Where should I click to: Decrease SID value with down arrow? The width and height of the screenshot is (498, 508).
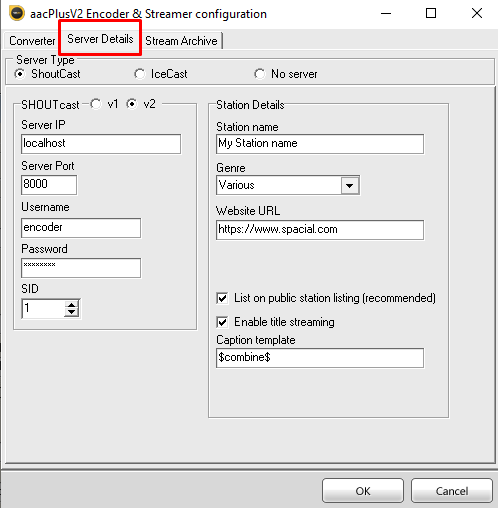click(72, 312)
